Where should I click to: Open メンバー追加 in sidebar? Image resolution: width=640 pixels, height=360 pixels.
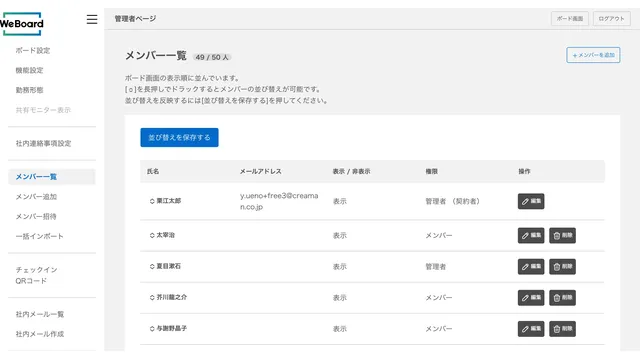36,197
